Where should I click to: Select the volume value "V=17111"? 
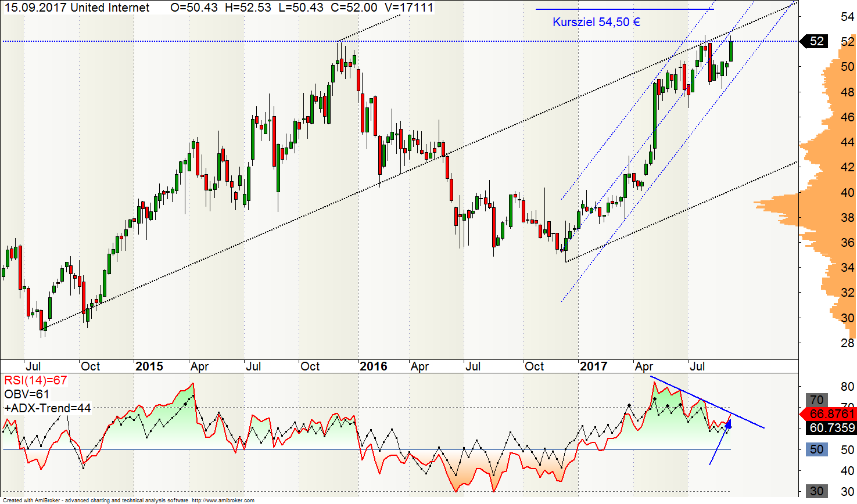coord(408,8)
